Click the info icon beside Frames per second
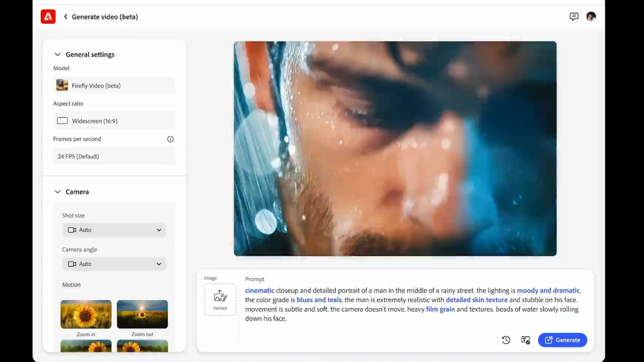 point(171,139)
